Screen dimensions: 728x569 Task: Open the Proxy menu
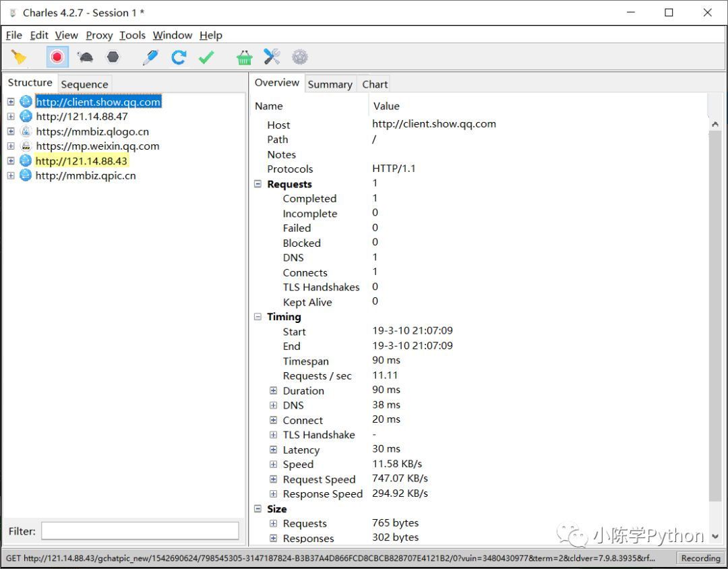click(x=99, y=35)
